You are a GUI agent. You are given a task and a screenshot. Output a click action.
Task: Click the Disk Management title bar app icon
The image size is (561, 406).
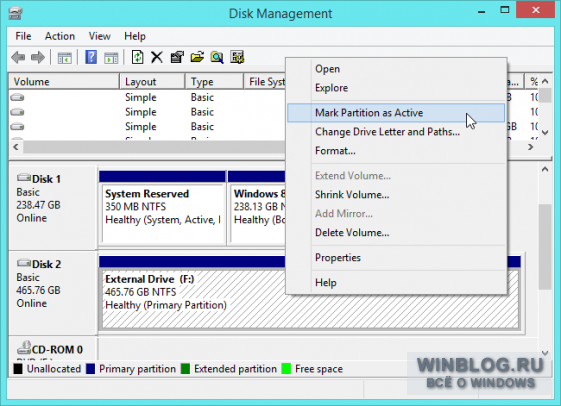coord(16,14)
